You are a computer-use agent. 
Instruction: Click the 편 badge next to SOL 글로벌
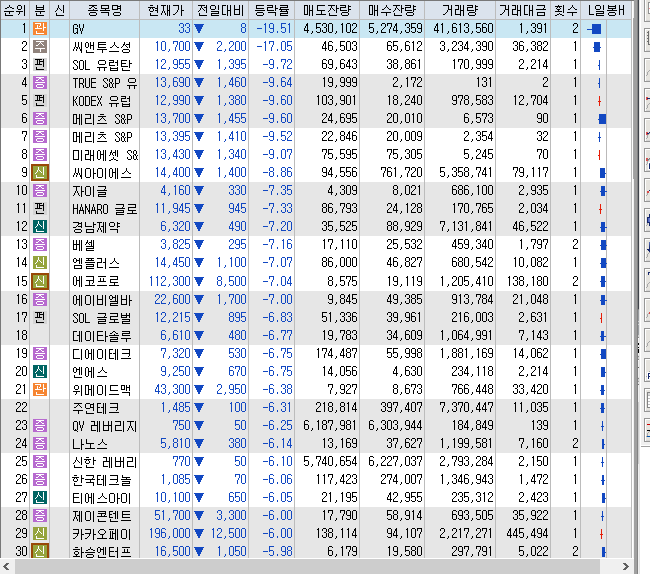tap(40, 317)
